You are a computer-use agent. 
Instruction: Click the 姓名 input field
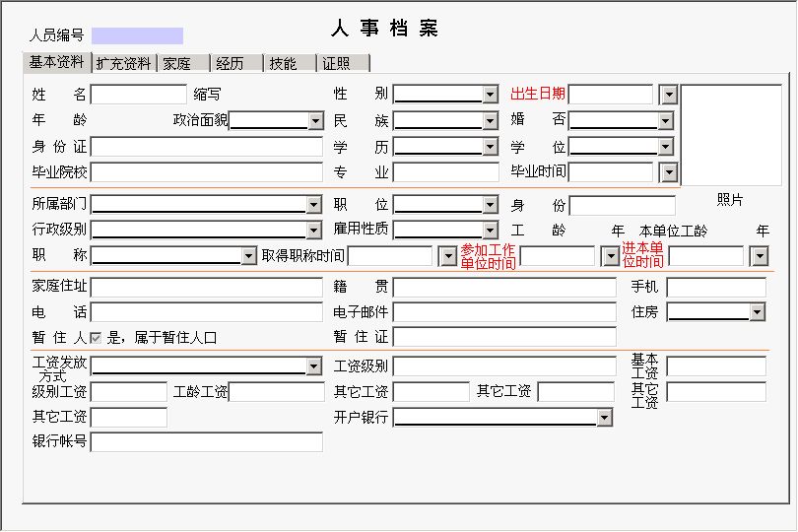pos(138,95)
